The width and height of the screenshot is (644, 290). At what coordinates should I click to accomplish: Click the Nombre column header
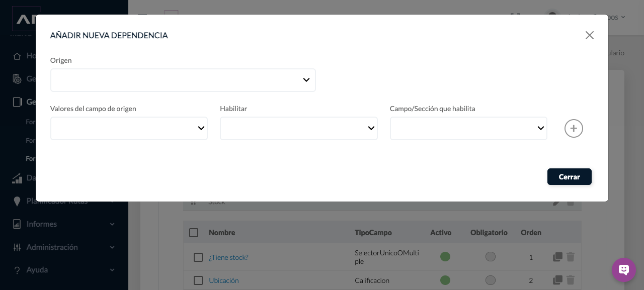[222, 233]
